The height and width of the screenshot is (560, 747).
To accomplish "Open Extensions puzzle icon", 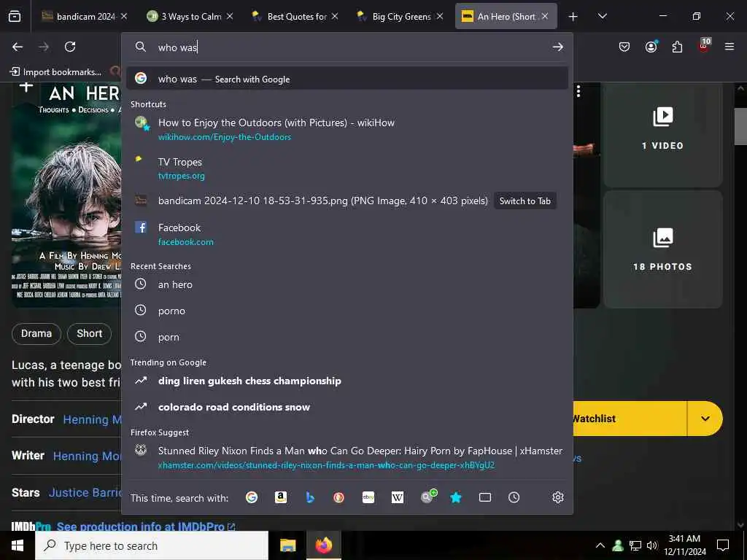I will [x=677, y=47].
